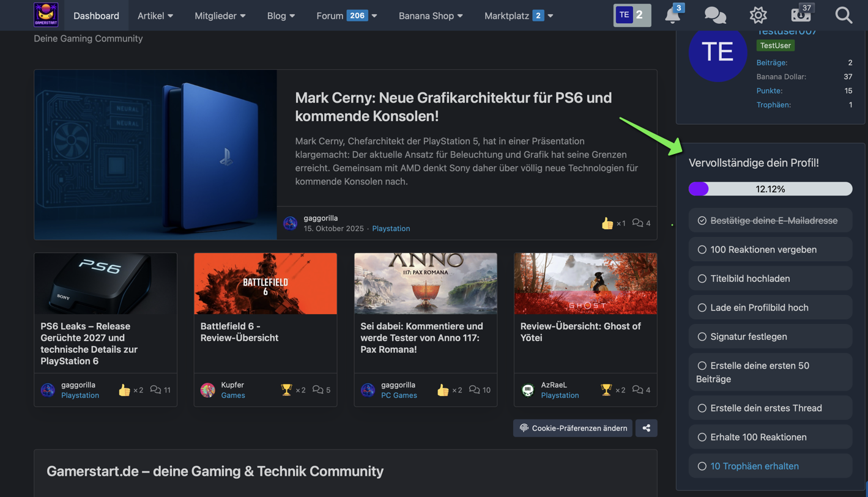The image size is (868, 497).
Task: Open the search magnifier icon
Action: click(x=844, y=15)
